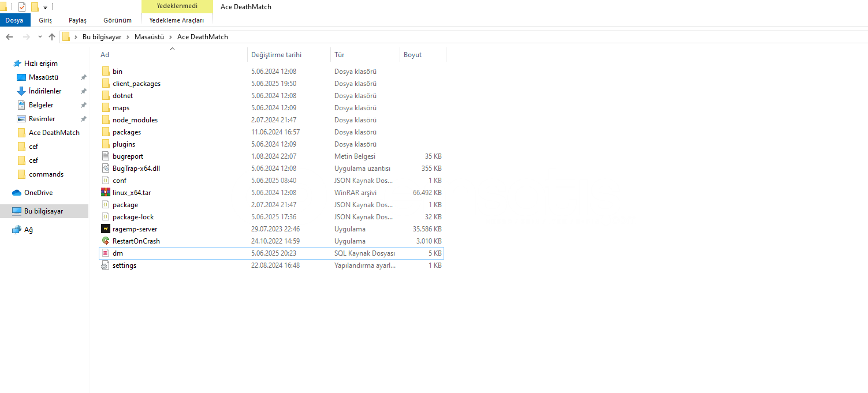Switch to the Görünüm ribbon tab
Screen dimensions: 868x393
[x=117, y=20]
